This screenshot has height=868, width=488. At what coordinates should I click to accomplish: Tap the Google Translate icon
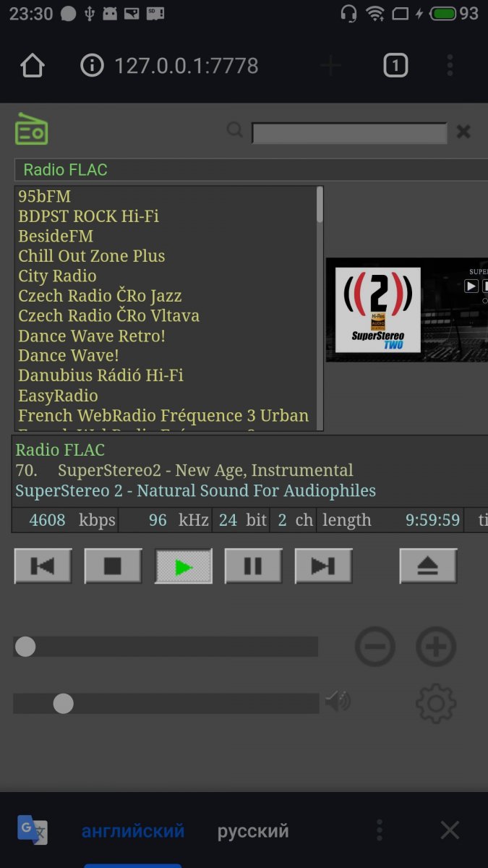[x=33, y=830]
